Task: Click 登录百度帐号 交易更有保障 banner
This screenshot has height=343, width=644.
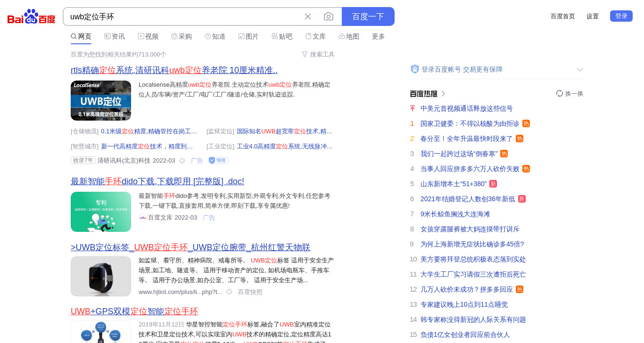Action: pos(462,69)
